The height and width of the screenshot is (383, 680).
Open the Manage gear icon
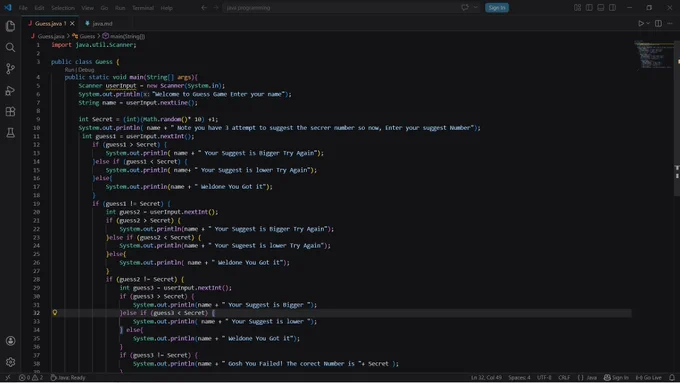click(x=10, y=362)
